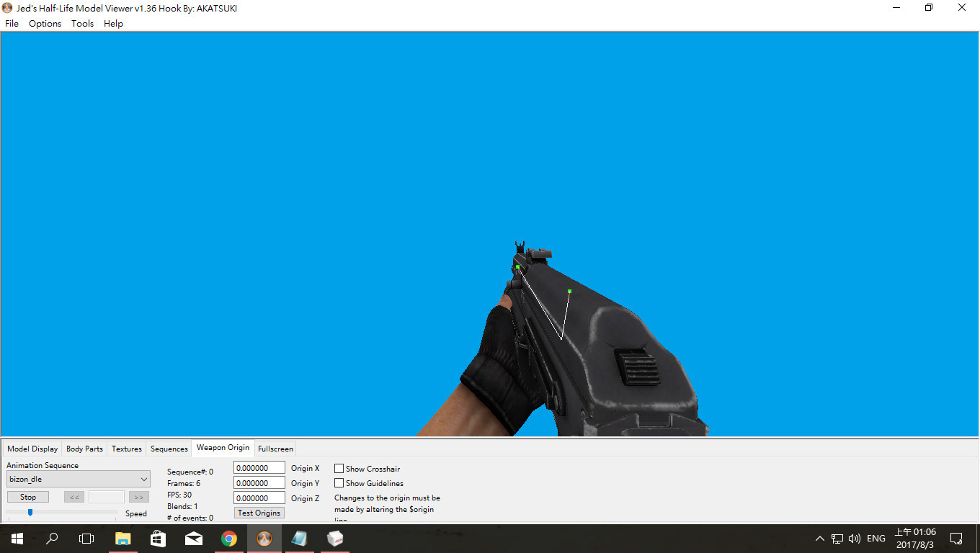This screenshot has height=553, width=980.
Task: Click the Test Origins button
Action: [259, 512]
